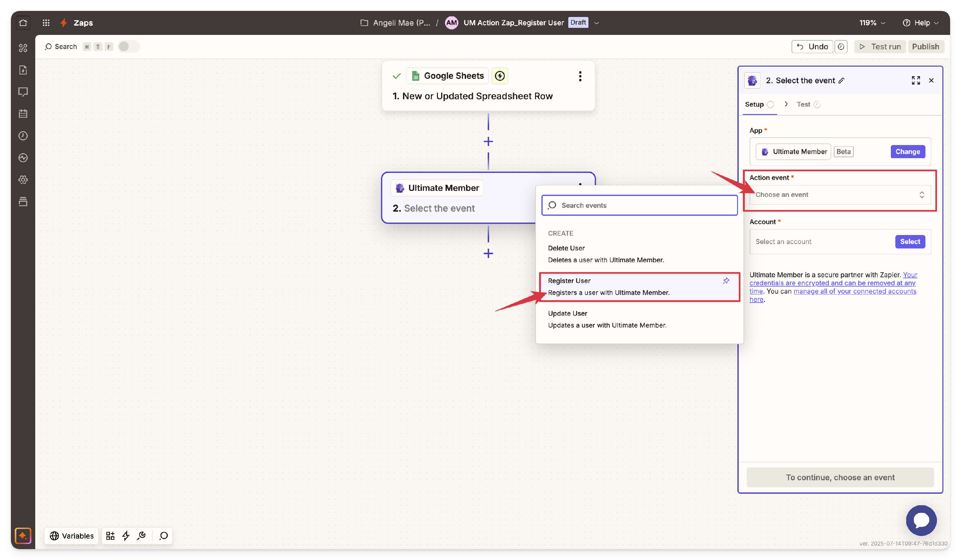Click 'To continue, choose an event' button
Image resolution: width=961 pixels, height=560 pixels.
[840, 477]
